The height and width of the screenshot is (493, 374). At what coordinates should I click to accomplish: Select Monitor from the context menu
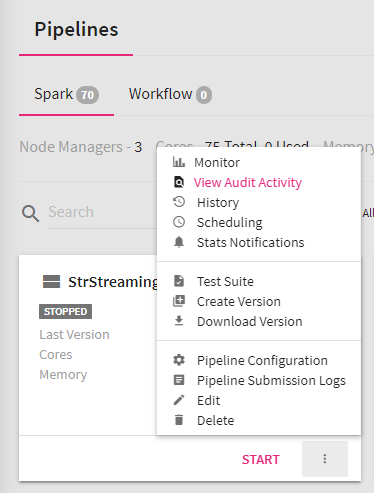pyautogui.click(x=217, y=163)
